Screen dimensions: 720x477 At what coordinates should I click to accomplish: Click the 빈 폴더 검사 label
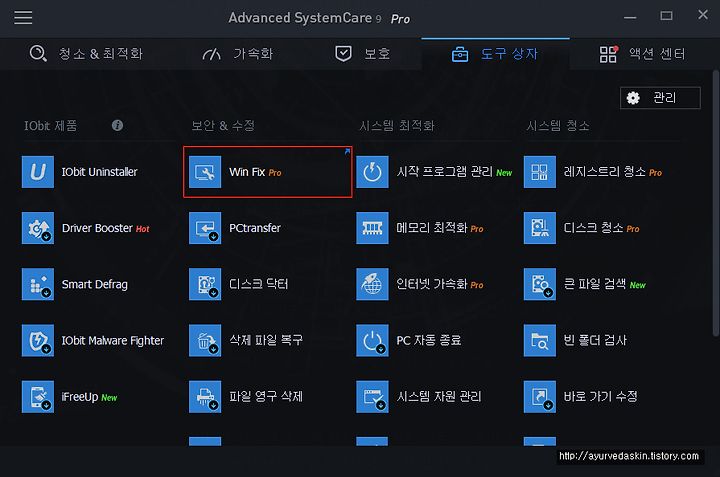pyautogui.click(x=595, y=340)
